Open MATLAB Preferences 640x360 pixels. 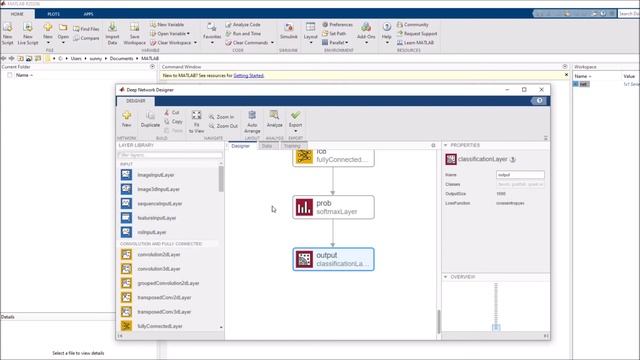pyautogui.click(x=337, y=24)
